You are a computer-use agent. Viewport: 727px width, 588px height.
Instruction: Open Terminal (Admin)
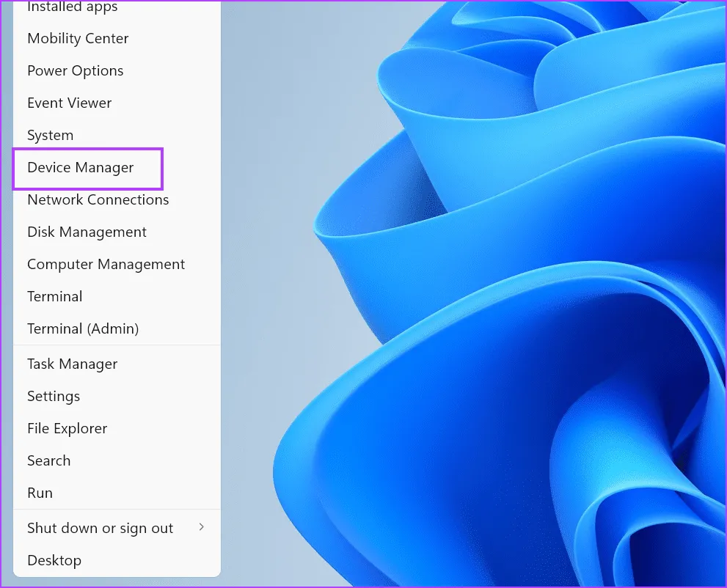click(83, 329)
